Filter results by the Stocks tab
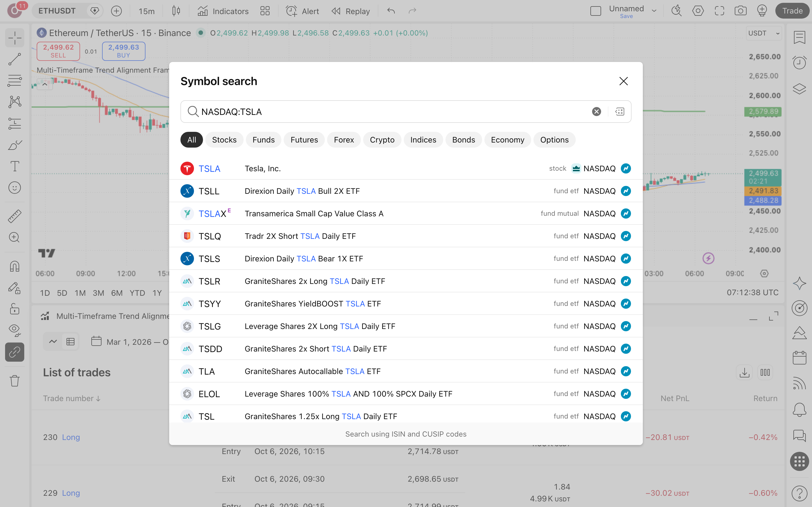This screenshot has width=812, height=507. tap(224, 140)
